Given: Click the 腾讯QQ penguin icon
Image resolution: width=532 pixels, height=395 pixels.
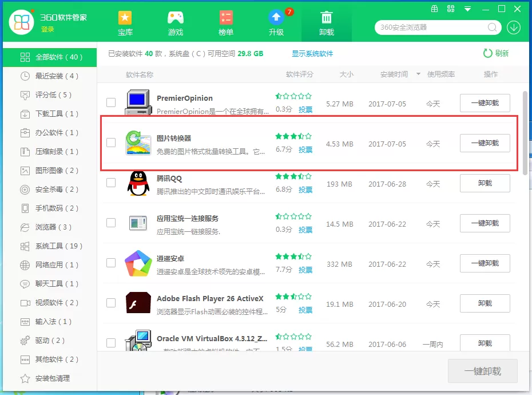Looking at the screenshot, I should [x=138, y=183].
